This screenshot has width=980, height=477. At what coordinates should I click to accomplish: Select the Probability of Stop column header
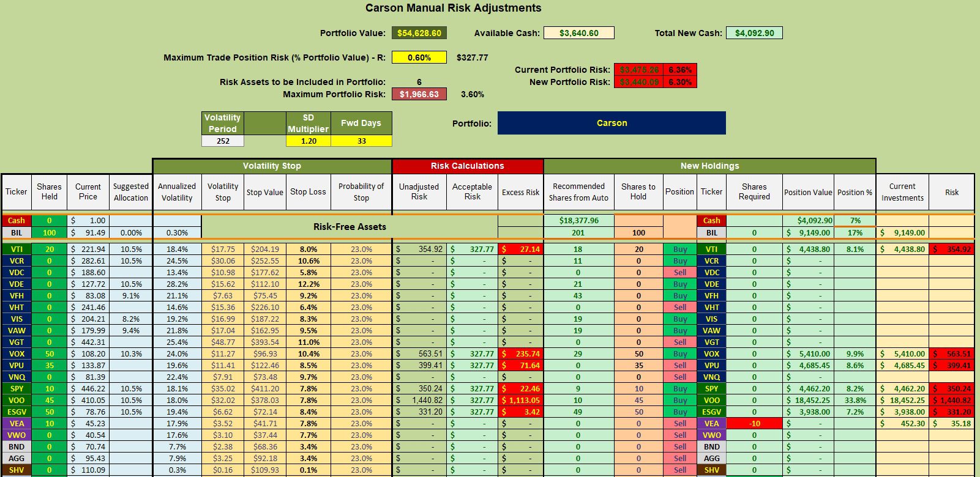coord(361,192)
